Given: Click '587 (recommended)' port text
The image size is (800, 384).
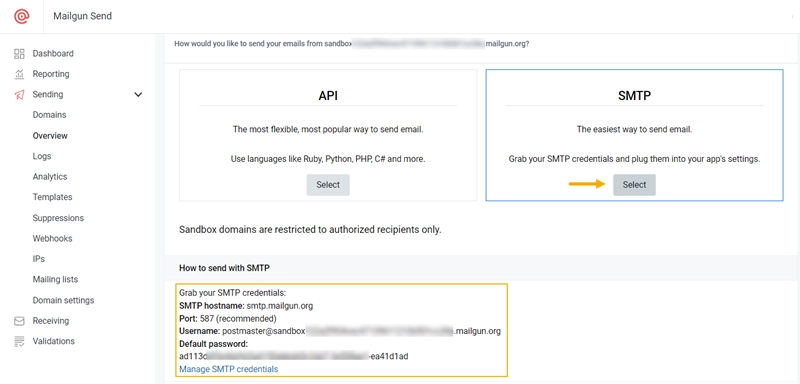Looking at the screenshot, I should [238, 319].
